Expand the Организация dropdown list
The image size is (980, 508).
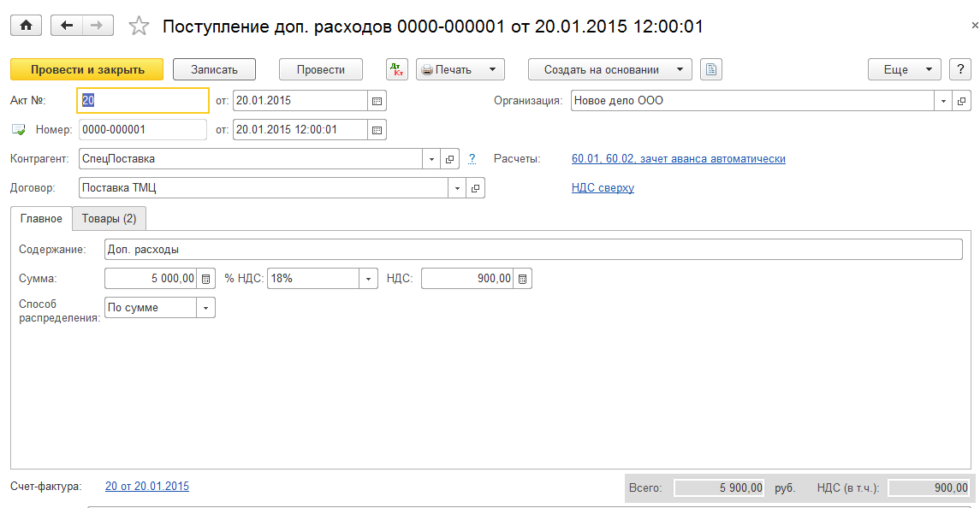[x=943, y=101]
